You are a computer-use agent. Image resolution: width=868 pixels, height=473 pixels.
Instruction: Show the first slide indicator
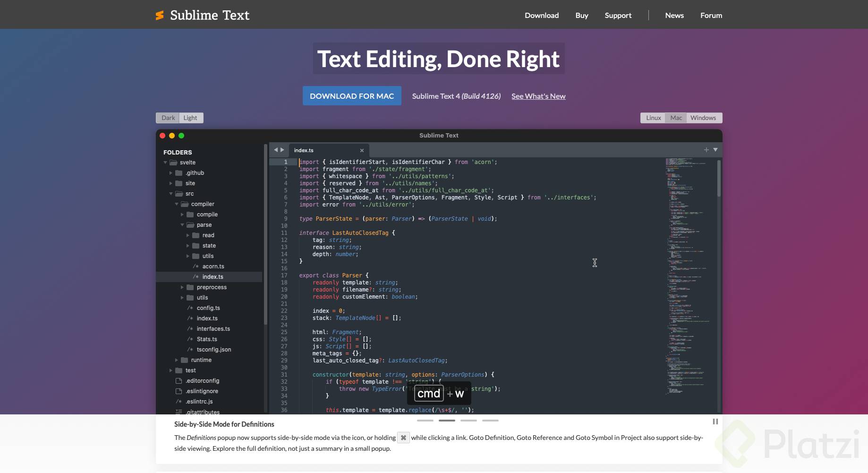pyautogui.click(x=425, y=420)
